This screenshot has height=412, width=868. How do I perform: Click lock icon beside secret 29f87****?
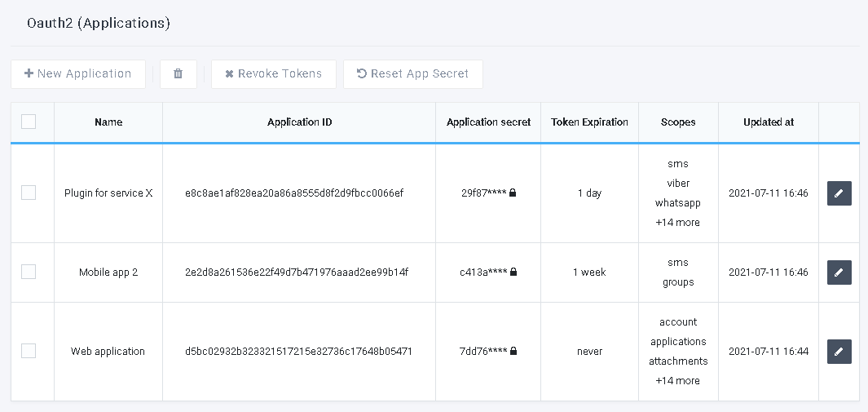click(513, 193)
